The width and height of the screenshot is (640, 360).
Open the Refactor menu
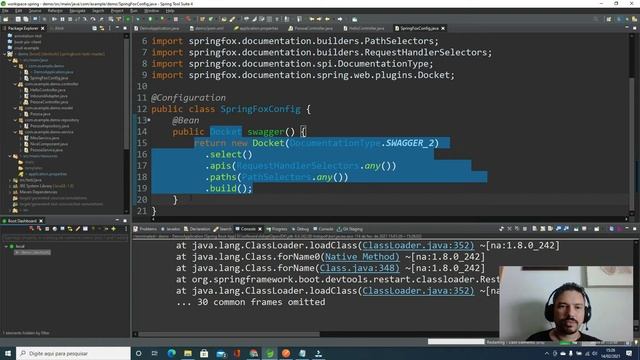click(55, 11)
